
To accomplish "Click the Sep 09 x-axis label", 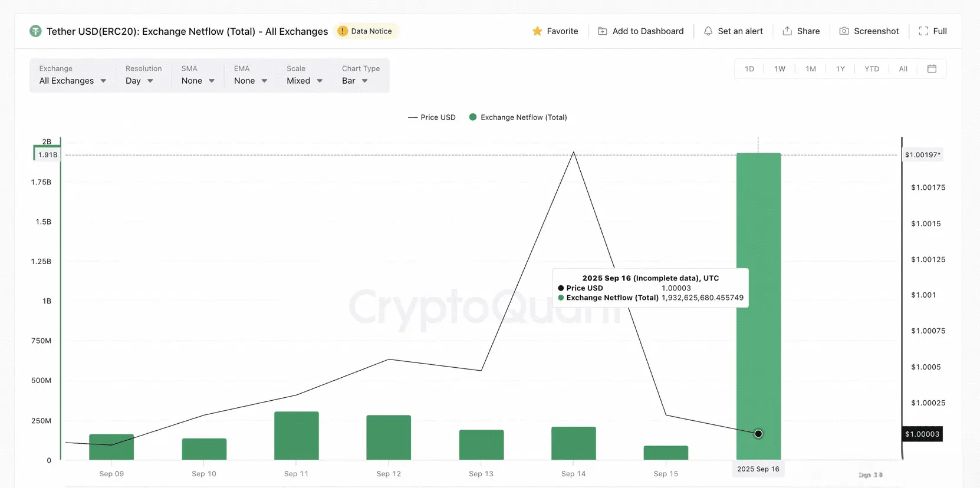I will 111,474.
